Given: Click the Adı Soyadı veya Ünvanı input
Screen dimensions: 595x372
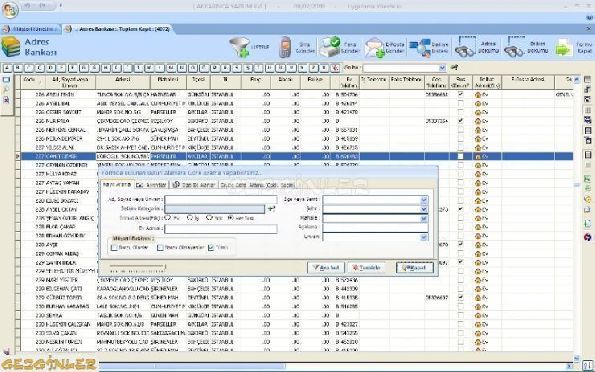Looking at the screenshot, I should pos(221,199).
